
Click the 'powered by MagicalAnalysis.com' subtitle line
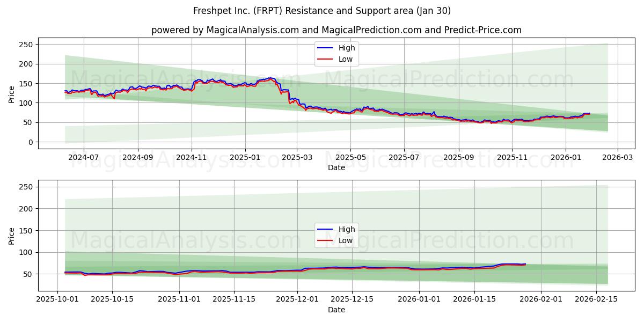pos(336,30)
